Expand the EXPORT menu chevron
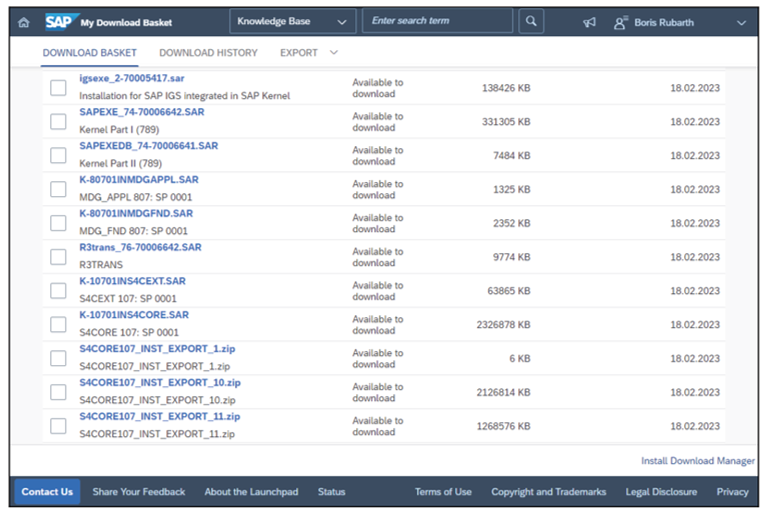Image resolution: width=766 pixels, height=514 pixels. point(334,52)
